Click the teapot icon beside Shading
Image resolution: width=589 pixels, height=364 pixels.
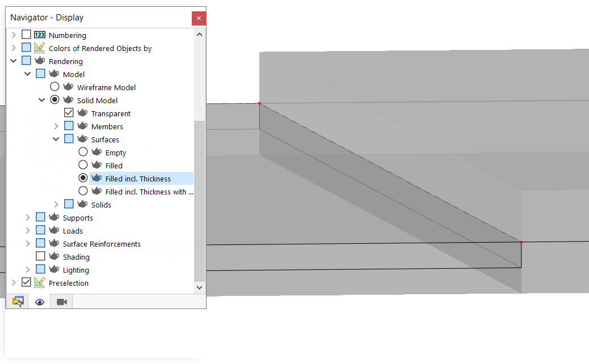coord(54,256)
